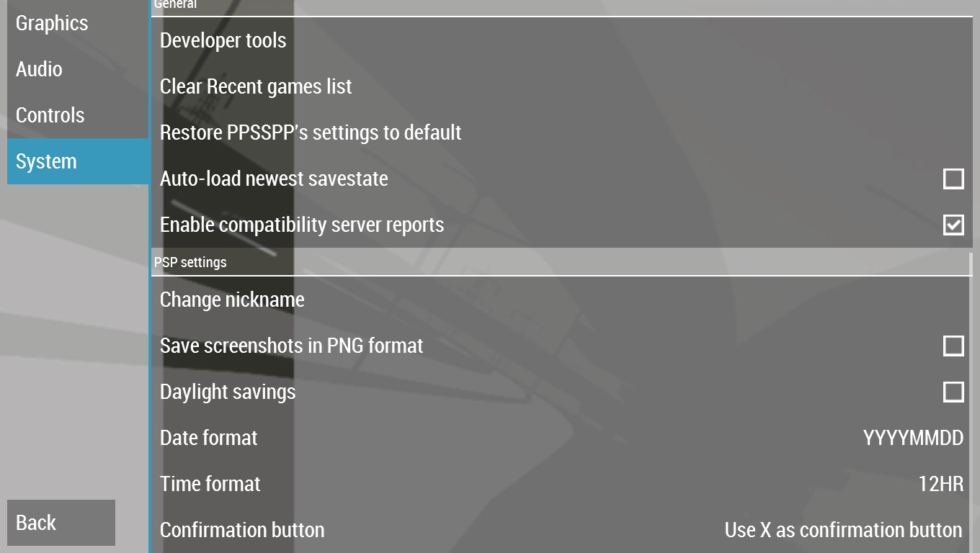Click the System tab
This screenshot has height=553, width=980.
[46, 161]
